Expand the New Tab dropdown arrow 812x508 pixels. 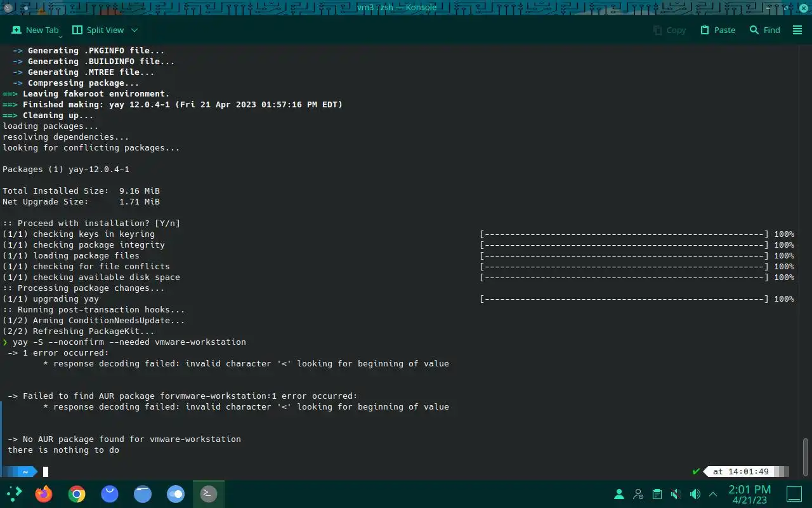tap(60, 37)
